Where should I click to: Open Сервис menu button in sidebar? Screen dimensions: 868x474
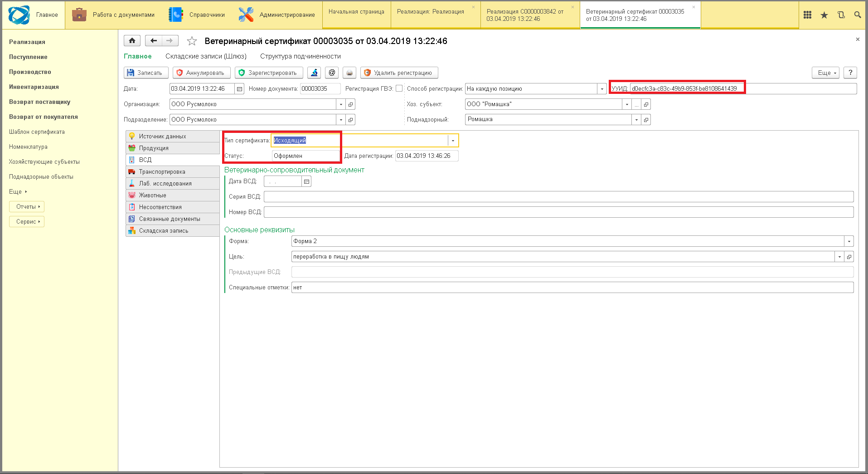pyautogui.click(x=27, y=222)
